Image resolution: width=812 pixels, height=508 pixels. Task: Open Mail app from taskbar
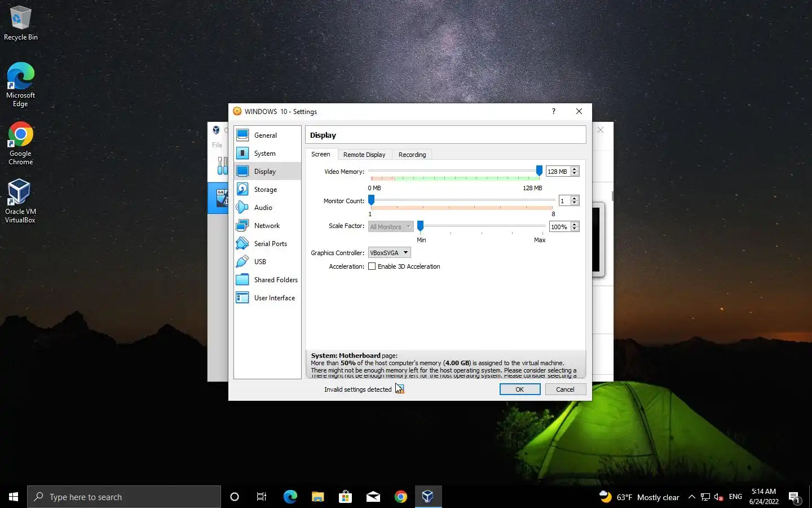pos(373,497)
